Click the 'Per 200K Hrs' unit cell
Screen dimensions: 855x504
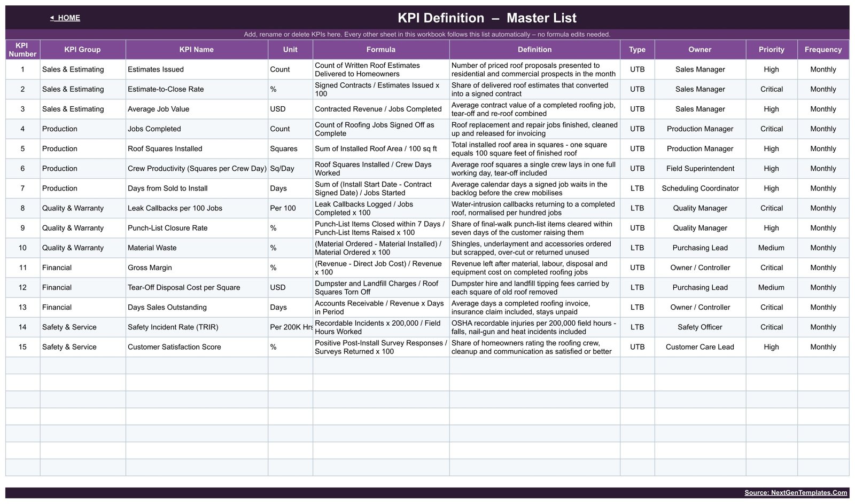tap(290, 327)
